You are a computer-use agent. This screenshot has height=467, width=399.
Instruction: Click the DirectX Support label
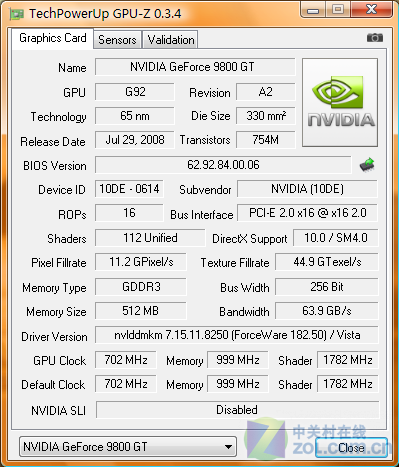250,239
